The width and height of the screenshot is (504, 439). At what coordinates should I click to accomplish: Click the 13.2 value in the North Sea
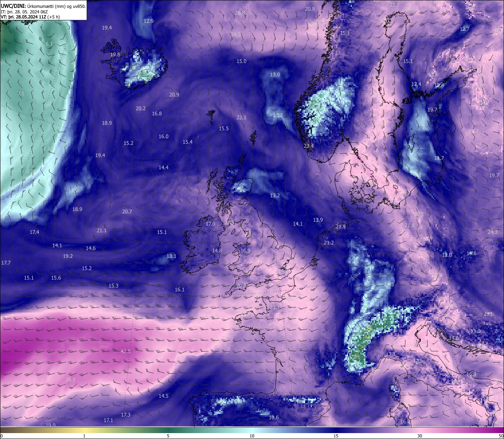click(x=275, y=195)
